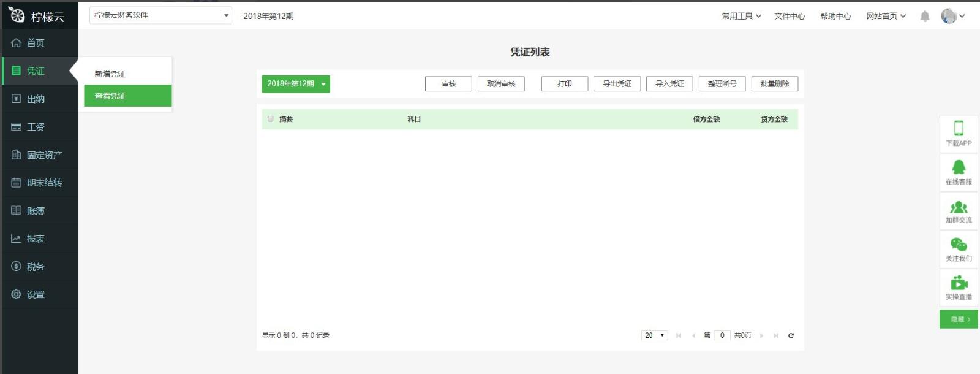Image resolution: width=980 pixels, height=374 pixels.
Task: Open the 报表 sidebar menu label
Action: coord(36,239)
